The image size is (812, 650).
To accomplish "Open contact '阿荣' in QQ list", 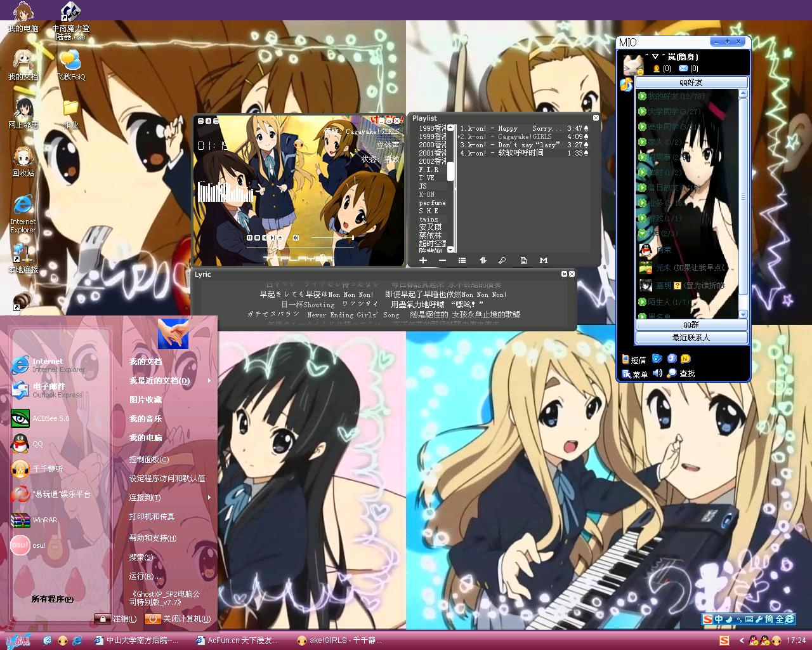I will (x=657, y=250).
